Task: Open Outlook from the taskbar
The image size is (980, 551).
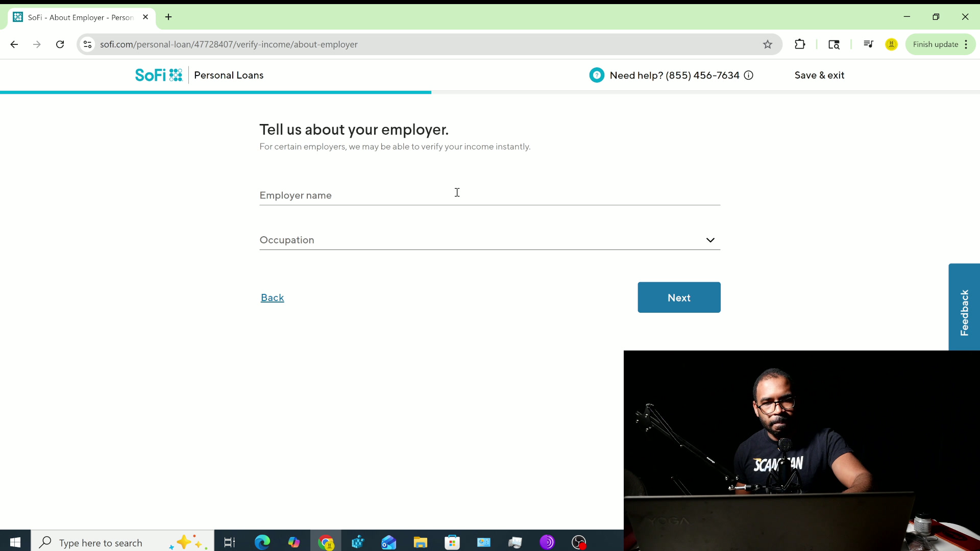Action: click(389, 542)
